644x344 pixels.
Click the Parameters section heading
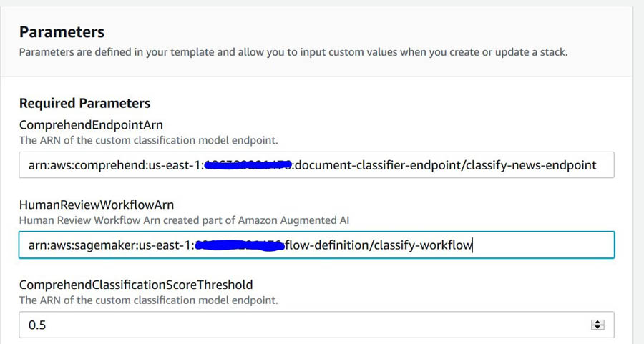pos(62,32)
